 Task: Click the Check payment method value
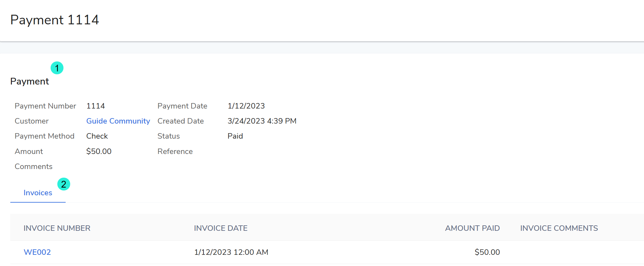coord(97,136)
